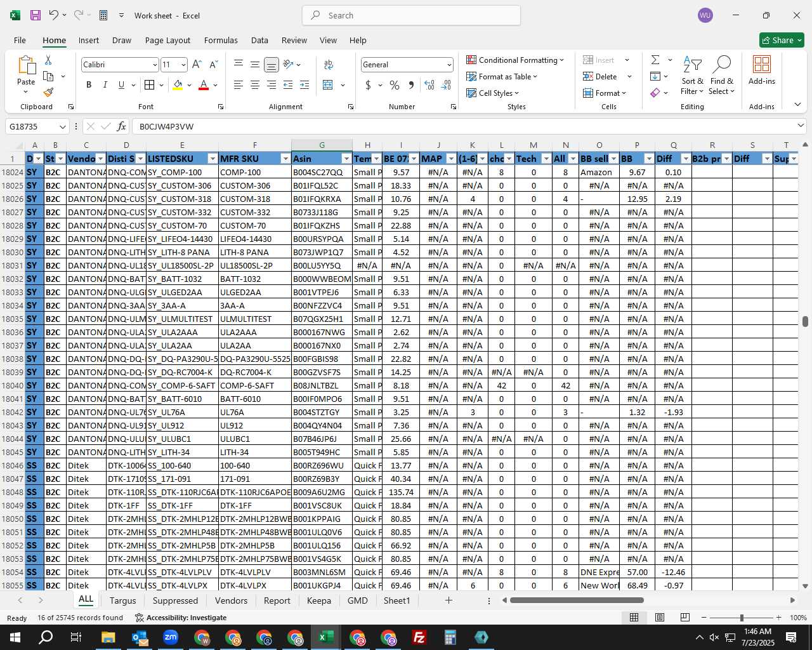Image resolution: width=812 pixels, height=650 pixels.
Task: Switch to the Vendors sheet tab
Action: 231,600
